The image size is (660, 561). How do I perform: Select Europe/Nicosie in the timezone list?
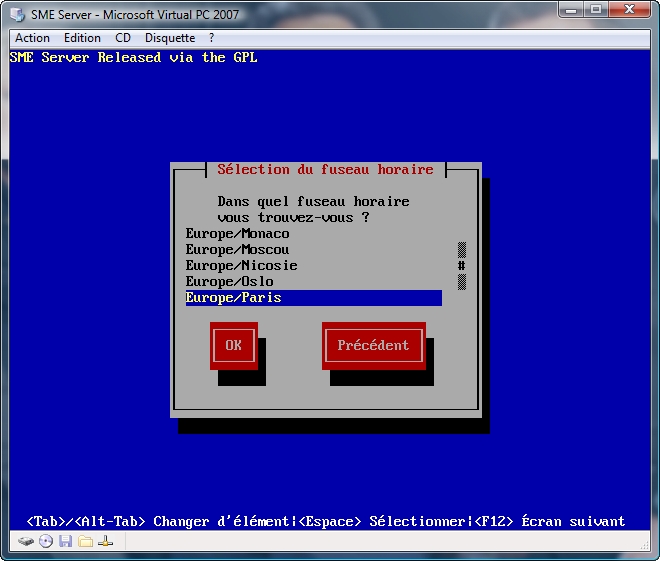(314, 266)
